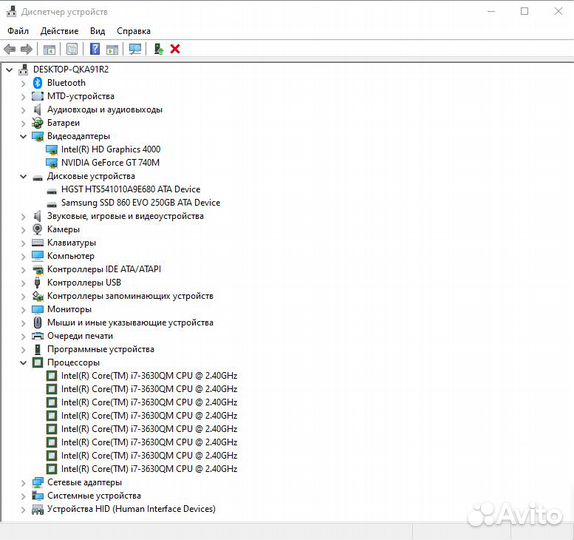The height and width of the screenshot is (540, 574).
Task: Expand the Программные устройства category
Action: (23, 350)
